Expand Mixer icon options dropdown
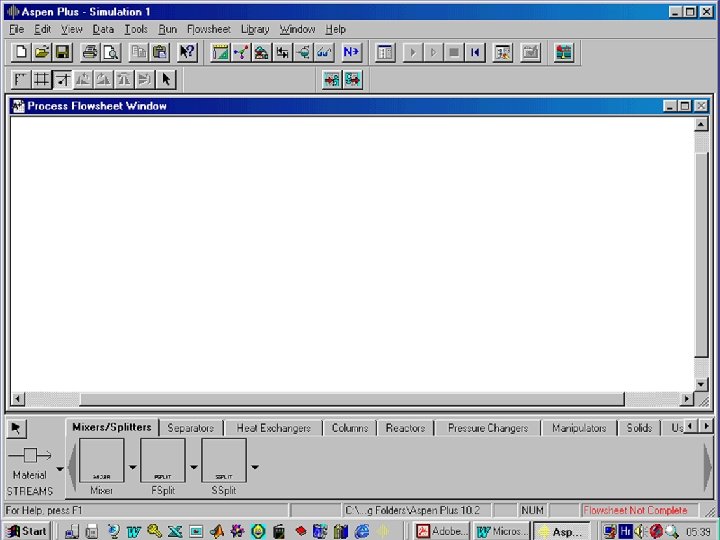 point(132,467)
